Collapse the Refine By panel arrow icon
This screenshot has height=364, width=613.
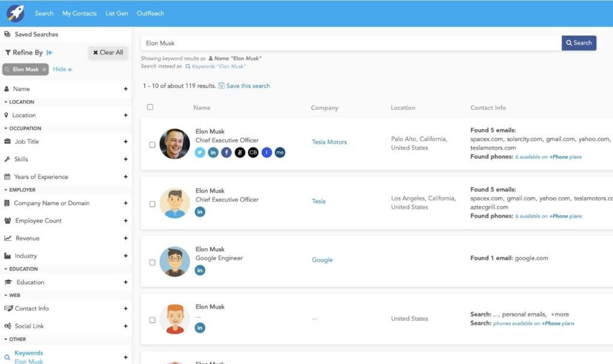(x=50, y=53)
